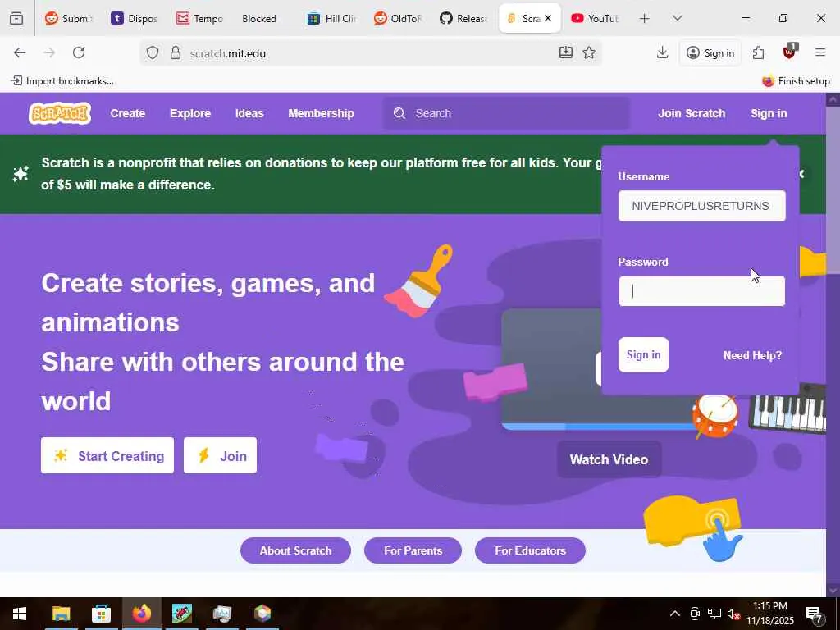
Task: Focus the Username field
Action: coord(702,206)
